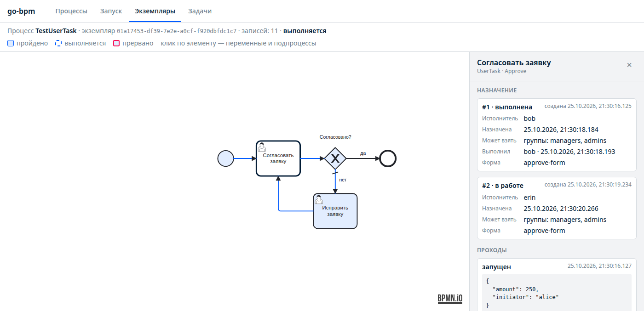Open the Запуск tab
The width and height of the screenshot is (644, 311).
coord(111,11)
